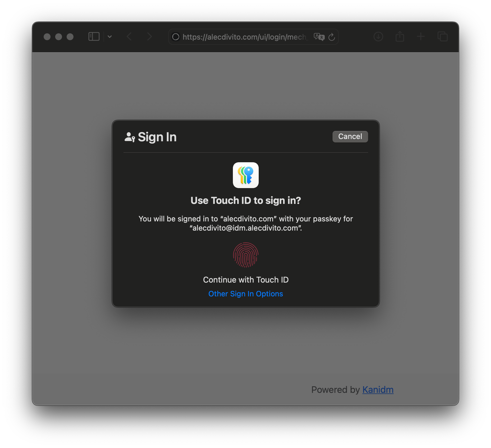Show the tab overview icon
Viewport: 491px width, 448px height.
(442, 36)
